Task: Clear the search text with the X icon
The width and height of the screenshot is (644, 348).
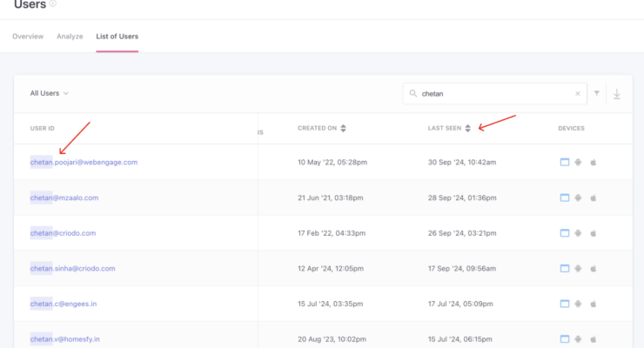Action: 577,94
